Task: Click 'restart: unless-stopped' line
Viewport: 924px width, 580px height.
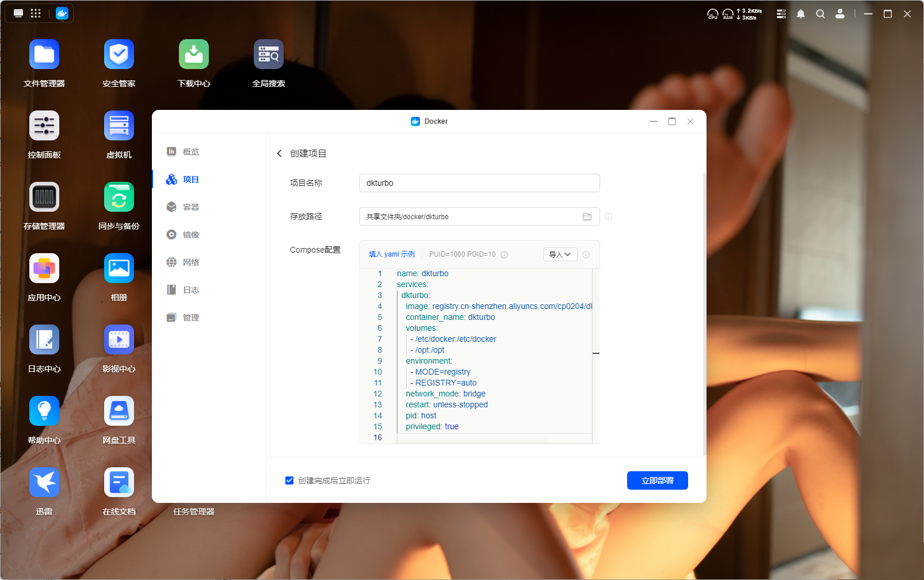Action: point(446,405)
